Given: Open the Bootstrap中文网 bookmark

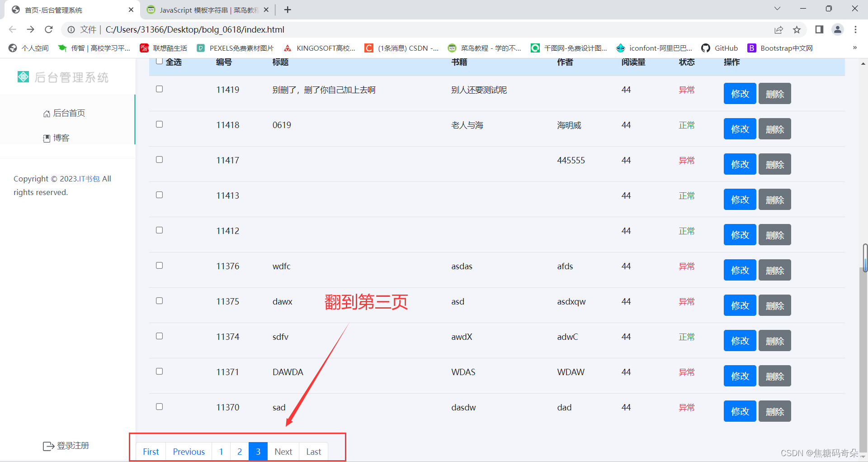Looking at the screenshot, I should click(780, 48).
